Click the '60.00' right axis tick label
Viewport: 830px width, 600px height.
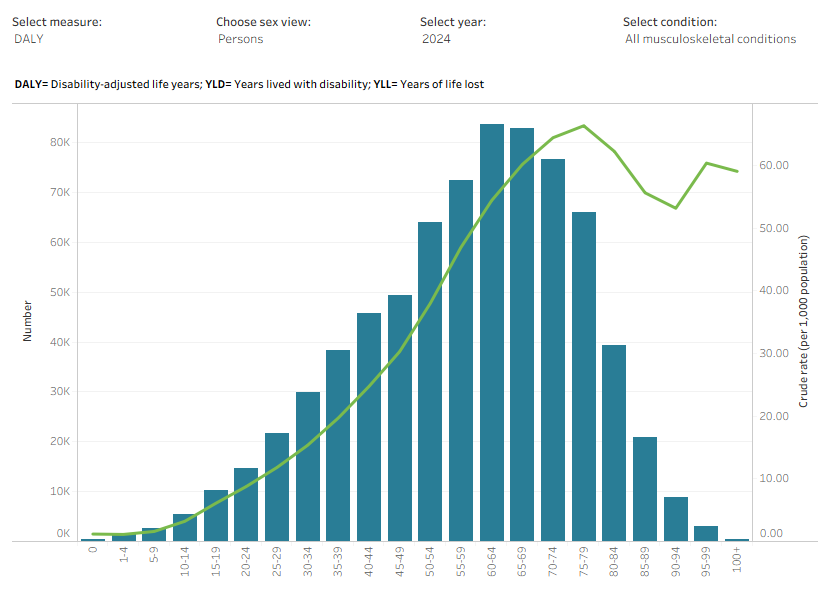click(774, 165)
